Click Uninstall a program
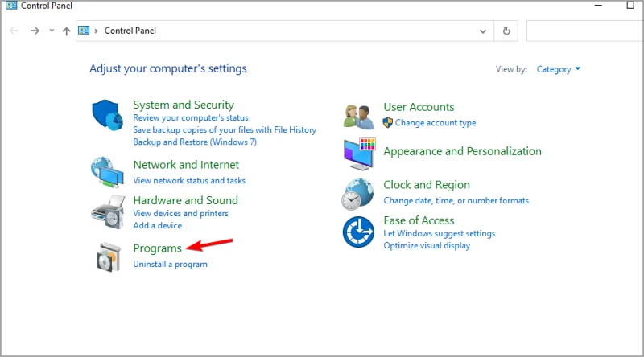Viewport: 644px width, 357px height. (x=171, y=265)
